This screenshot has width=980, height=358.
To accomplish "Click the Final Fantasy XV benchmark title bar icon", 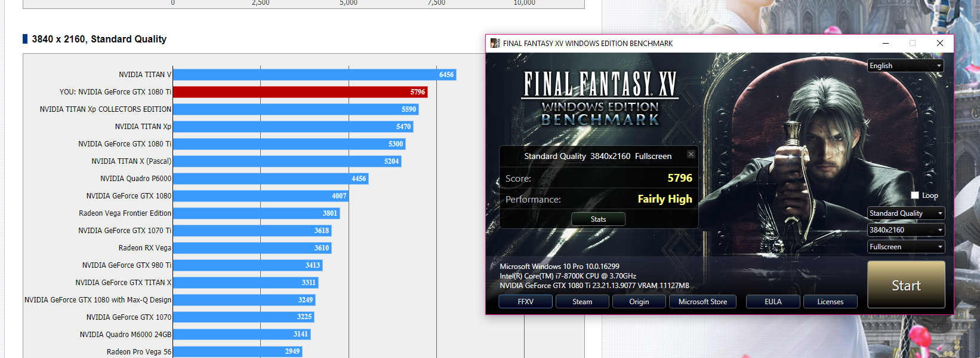I will click(x=495, y=43).
